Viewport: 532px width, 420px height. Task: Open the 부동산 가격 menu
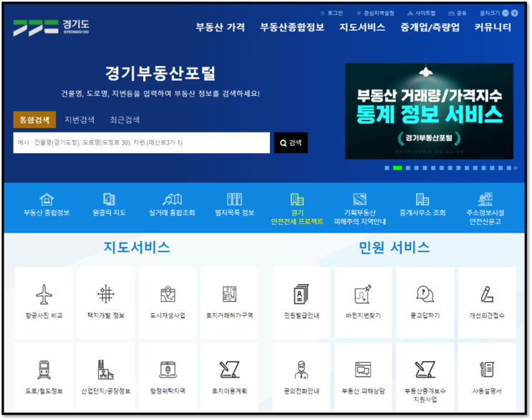pos(221,27)
